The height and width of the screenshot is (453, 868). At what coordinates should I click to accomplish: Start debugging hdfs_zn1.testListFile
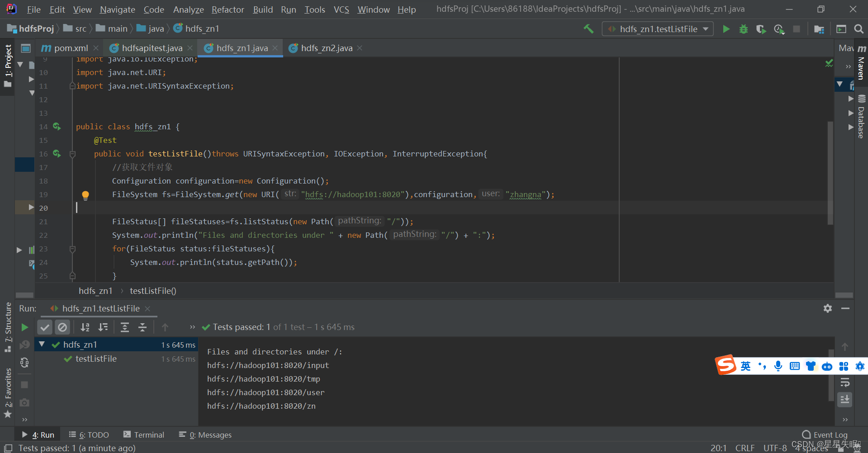(743, 28)
